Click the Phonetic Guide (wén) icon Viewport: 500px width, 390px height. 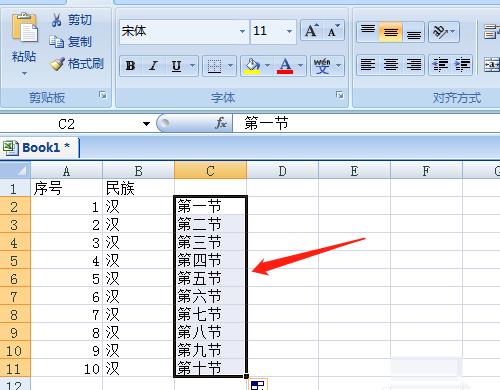click(322, 66)
